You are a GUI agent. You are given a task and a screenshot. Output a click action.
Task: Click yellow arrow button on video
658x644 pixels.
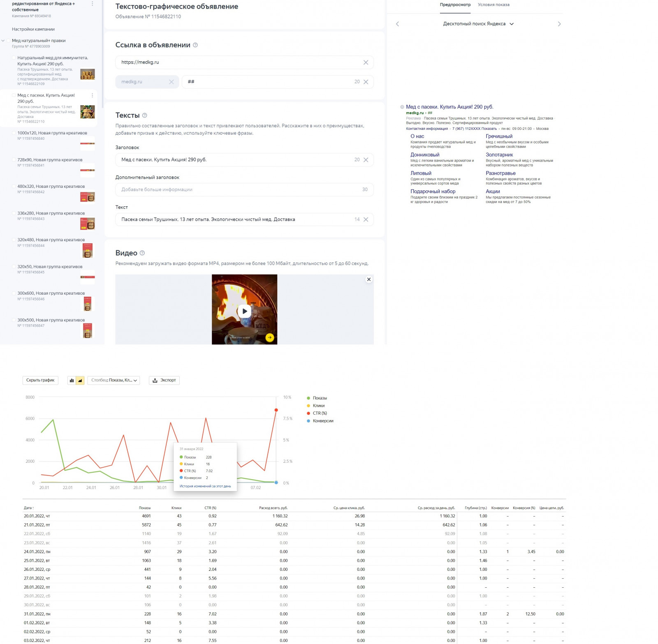[x=270, y=337]
